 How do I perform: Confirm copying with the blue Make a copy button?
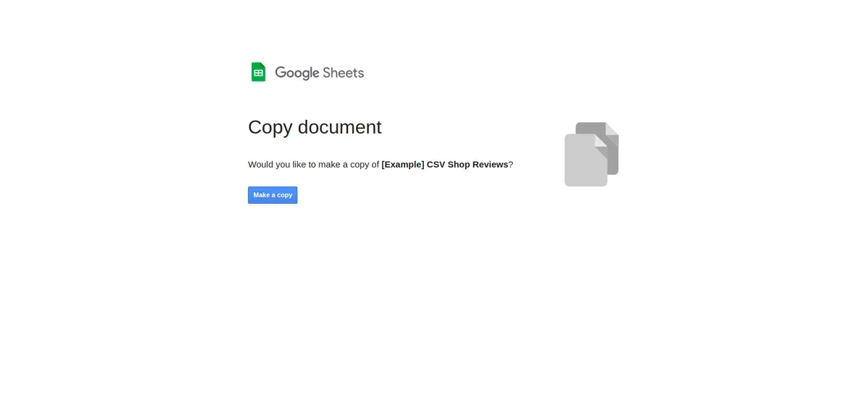273,195
